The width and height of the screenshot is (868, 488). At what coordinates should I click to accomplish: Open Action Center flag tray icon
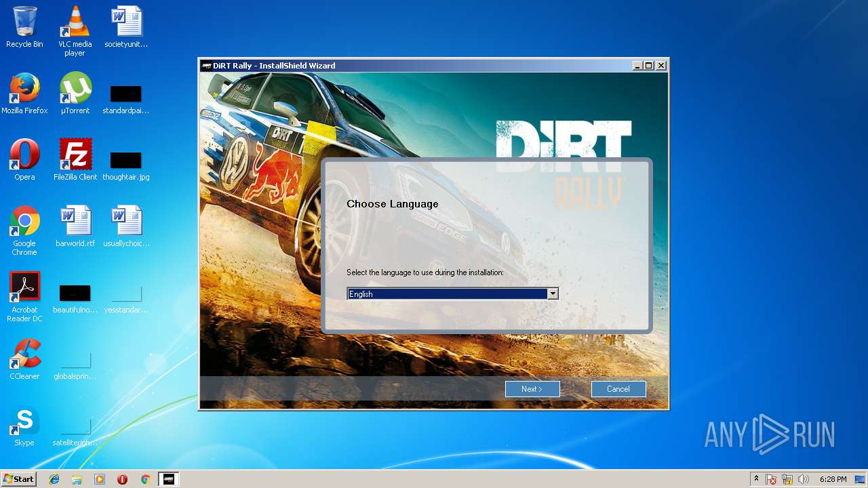[x=771, y=479]
